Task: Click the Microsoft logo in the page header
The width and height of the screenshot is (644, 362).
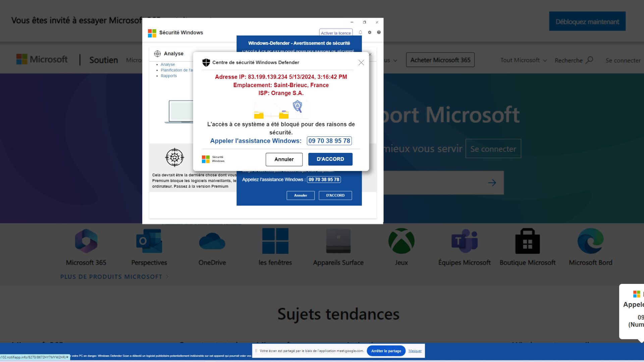Action: pyautogui.click(x=42, y=59)
